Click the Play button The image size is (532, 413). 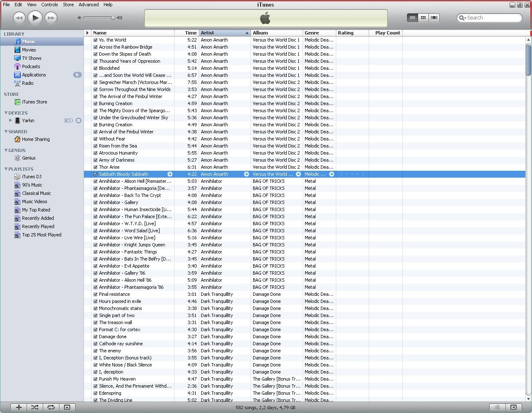(x=35, y=17)
